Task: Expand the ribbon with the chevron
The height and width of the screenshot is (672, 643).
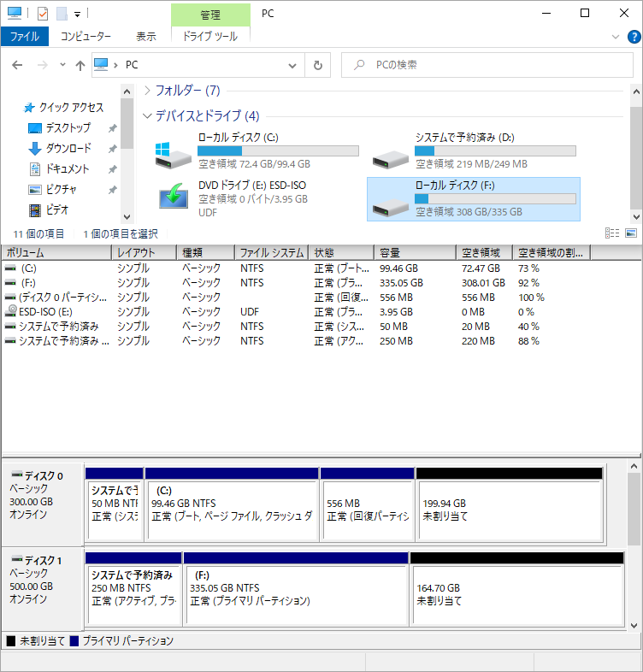Action: click(x=616, y=37)
